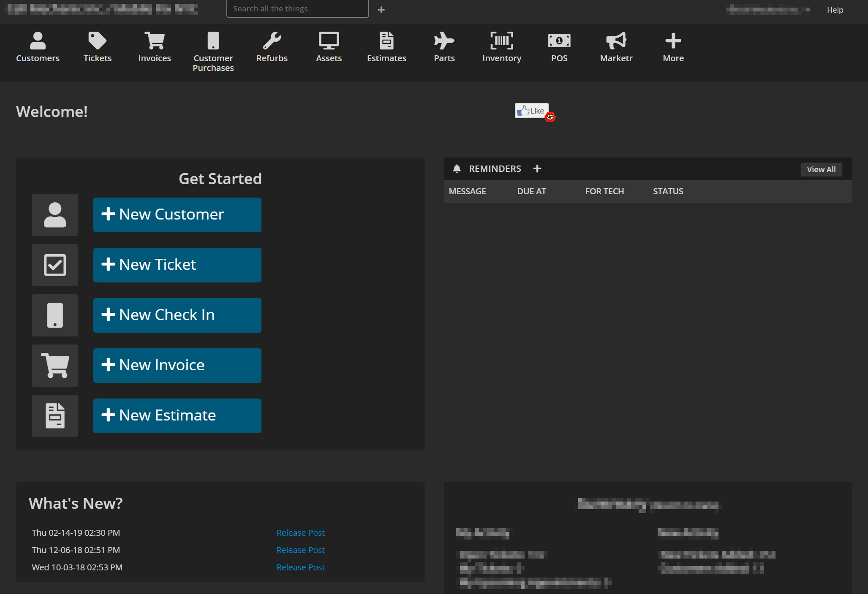Open the Estimates document icon
This screenshot has height=594, width=868.
[386, 41]
